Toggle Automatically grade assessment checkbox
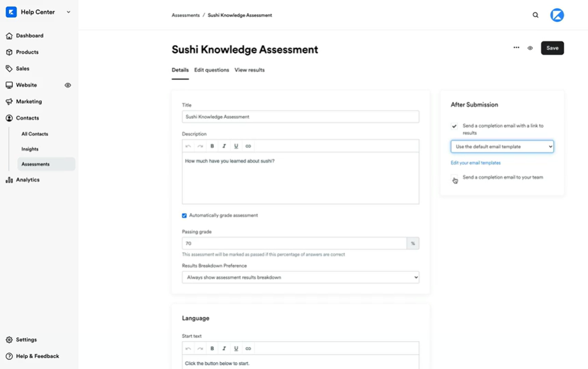 [184, 216]
